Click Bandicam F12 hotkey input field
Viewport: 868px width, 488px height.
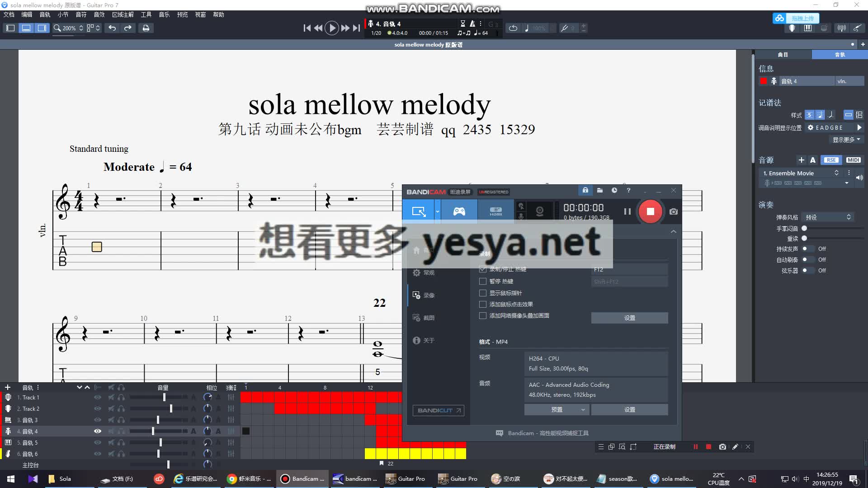point(629,269)
